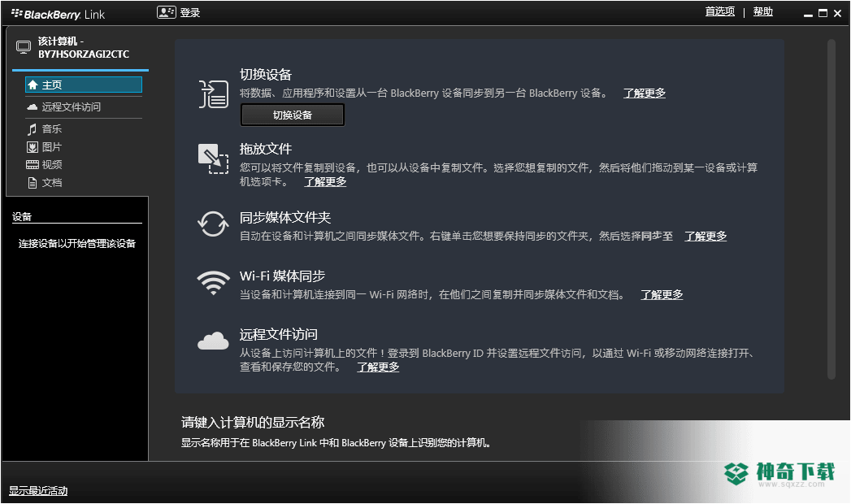Viewport: 851px width, 504px height.
Task: Open 了解更多 for 远程文件访问 section
Action: (x=378, y=367)
